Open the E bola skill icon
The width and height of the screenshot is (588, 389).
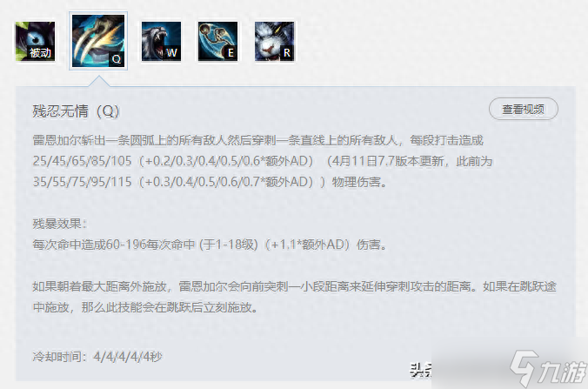[x=217, y=41]
